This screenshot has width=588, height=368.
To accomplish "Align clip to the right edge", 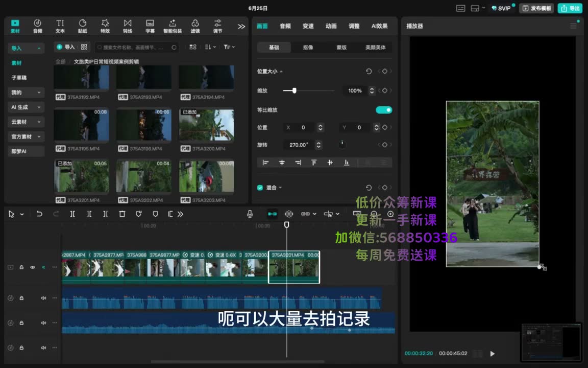I will coord(298,162).
